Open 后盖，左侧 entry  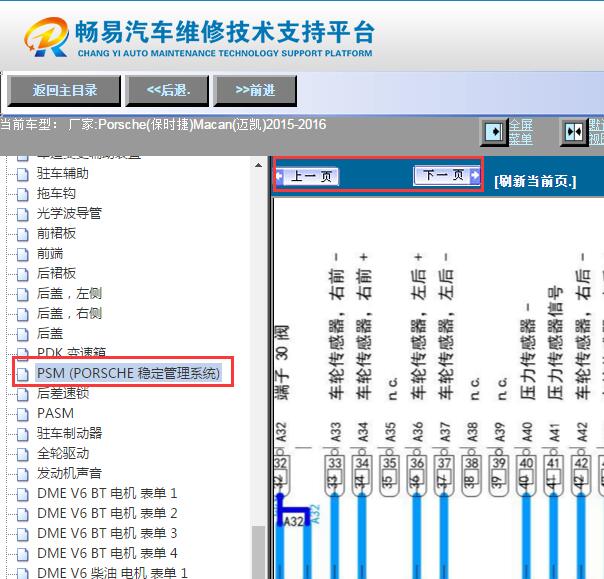coord(69,294)
